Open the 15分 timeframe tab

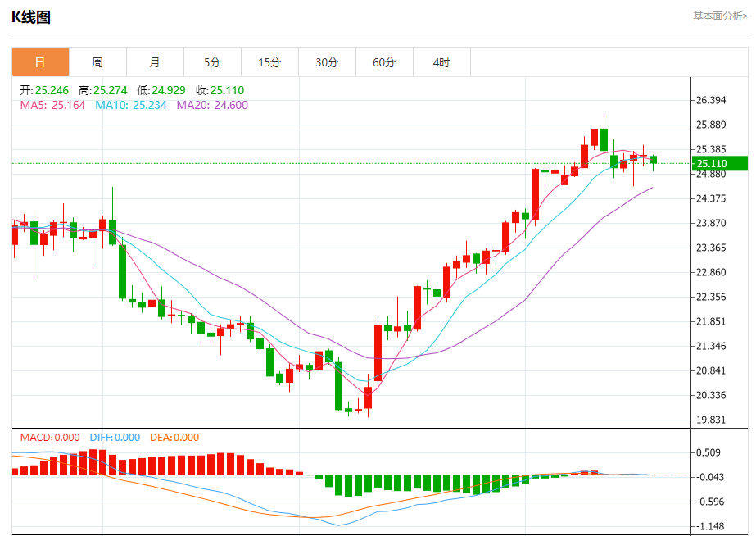269,62
